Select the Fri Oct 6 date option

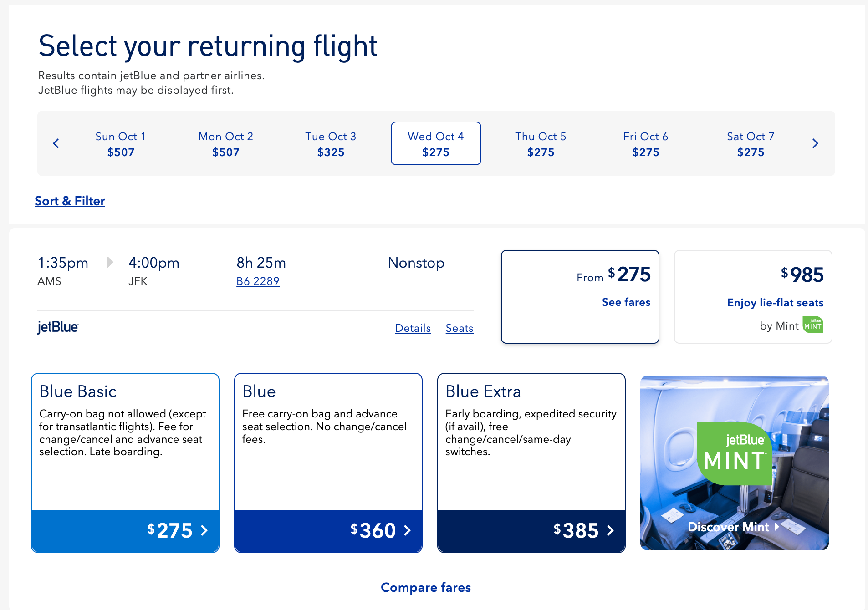pos(645,143)
